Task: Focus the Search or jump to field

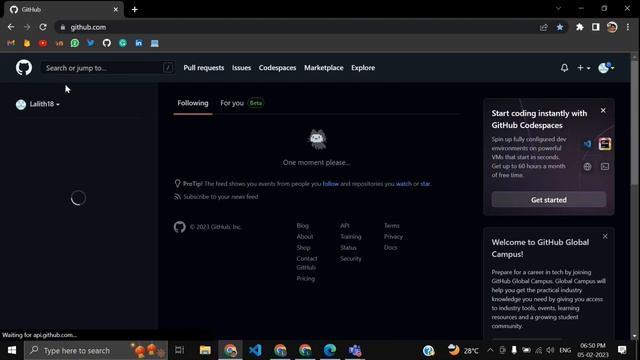Action: 108,68
